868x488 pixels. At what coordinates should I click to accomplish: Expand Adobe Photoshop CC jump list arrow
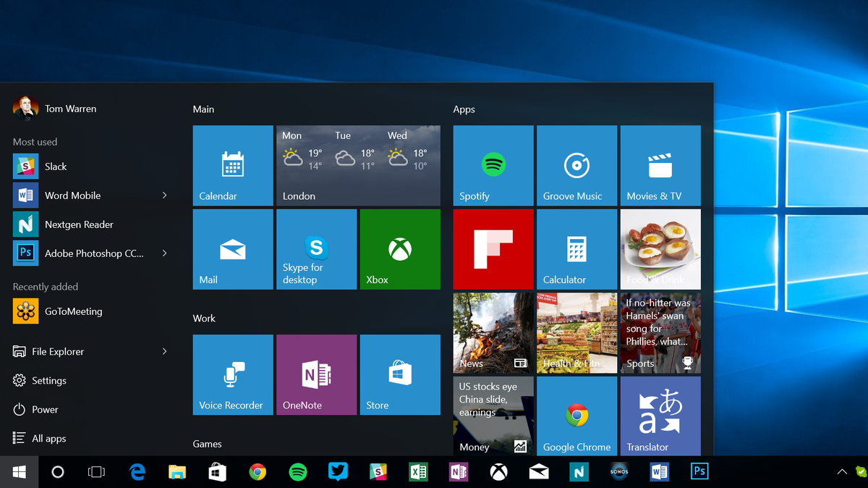pos(164,253)
